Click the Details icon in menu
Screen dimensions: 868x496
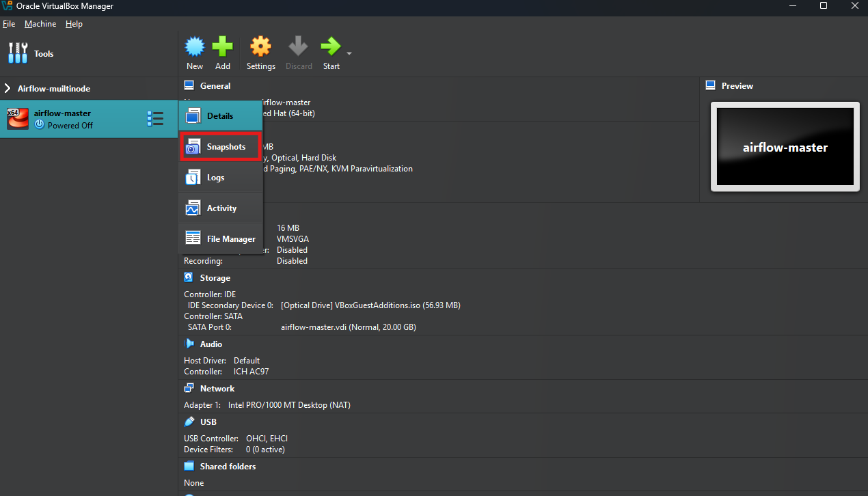pos(193,115)
